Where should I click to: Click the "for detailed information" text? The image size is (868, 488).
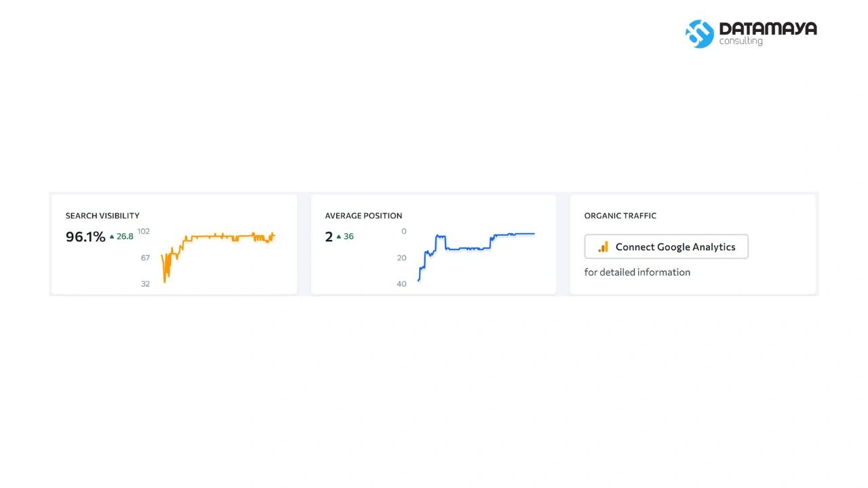(637, 272)
